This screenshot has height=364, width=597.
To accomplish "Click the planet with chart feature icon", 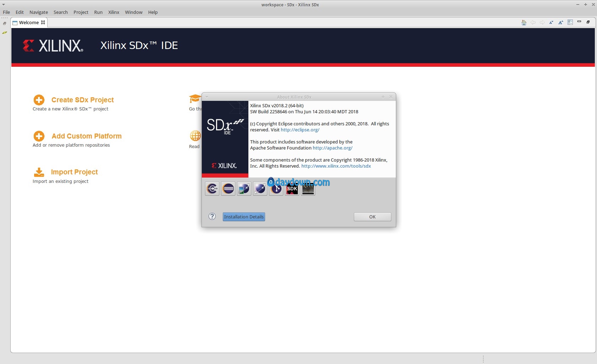I will click(244, 189).
